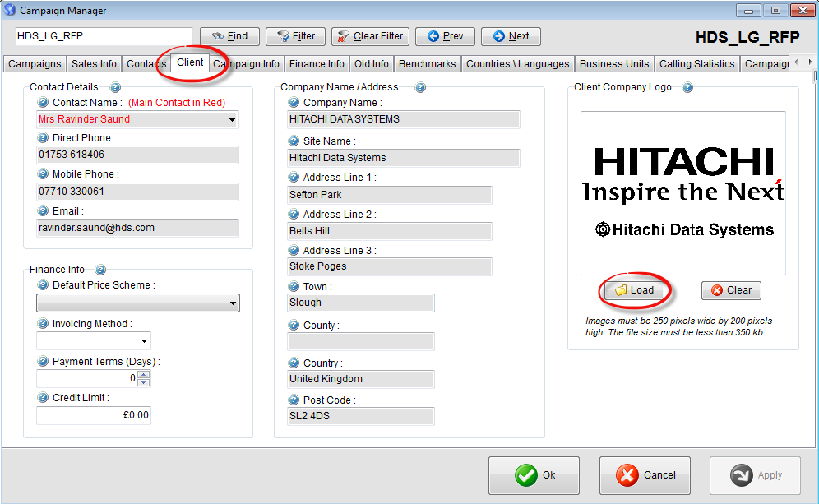Image resolution: width=819 pixels, height=504 pixels.
Task: Click the campaign search field HDS_LG_RFP
Action: [104, 36]
